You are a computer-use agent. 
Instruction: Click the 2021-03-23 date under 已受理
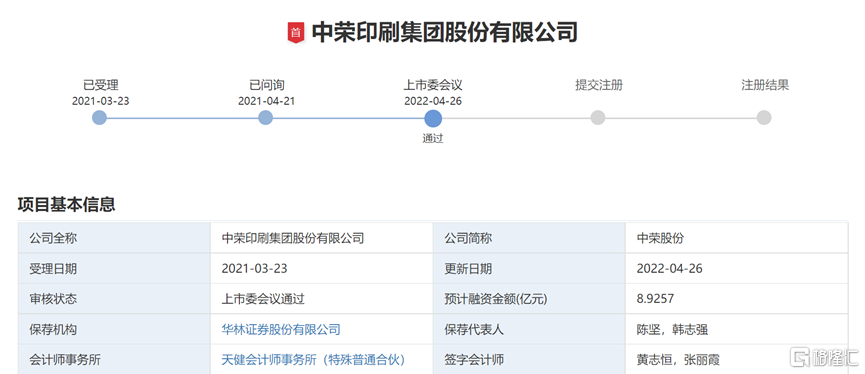[100, 101]
